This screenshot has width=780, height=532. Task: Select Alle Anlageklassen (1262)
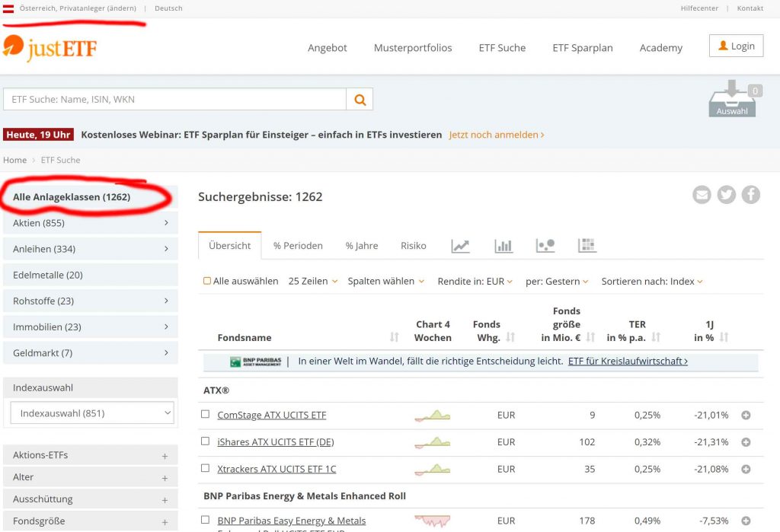91,197
